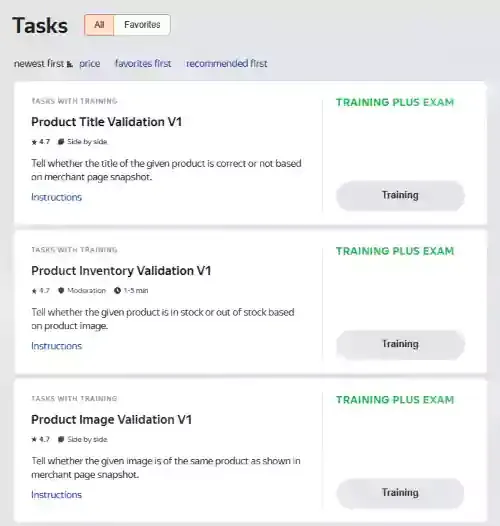
Task: Start Training for Product Image Validation V1
Action: click(x=400, y=493)
